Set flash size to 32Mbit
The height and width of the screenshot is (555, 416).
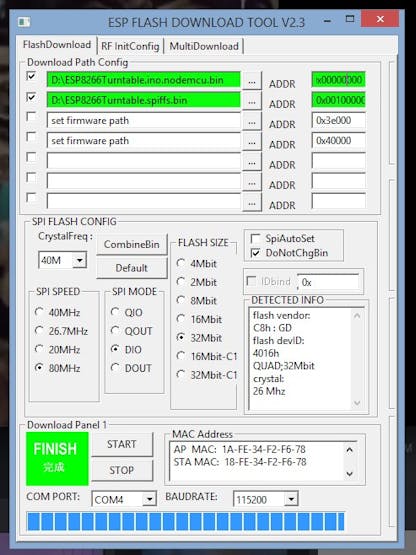(x=199, y=338)
